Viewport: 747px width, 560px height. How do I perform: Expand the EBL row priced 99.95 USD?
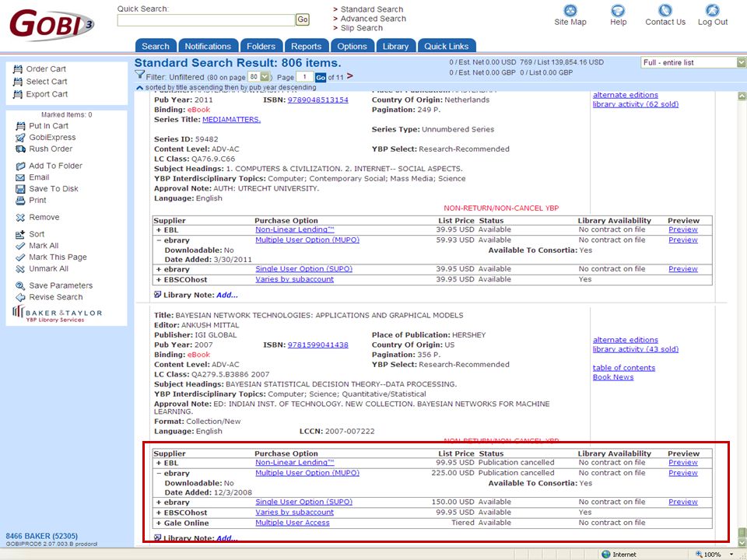159,463
